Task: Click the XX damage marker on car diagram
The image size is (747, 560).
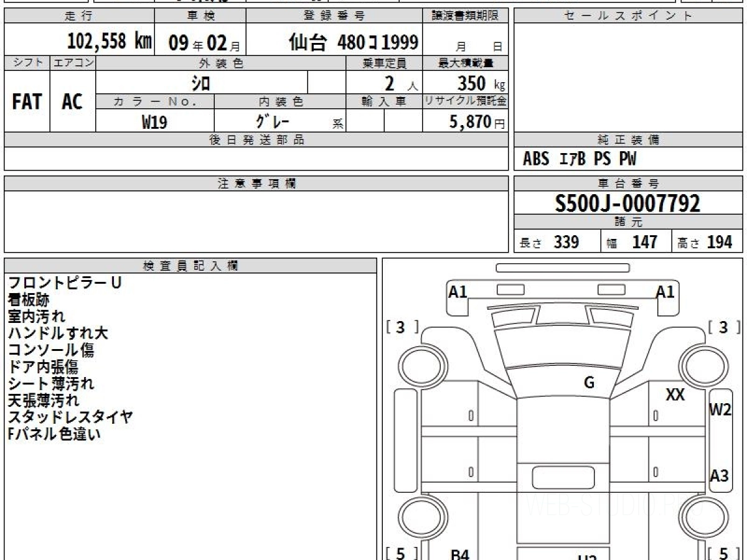Action: click(675, 394)
